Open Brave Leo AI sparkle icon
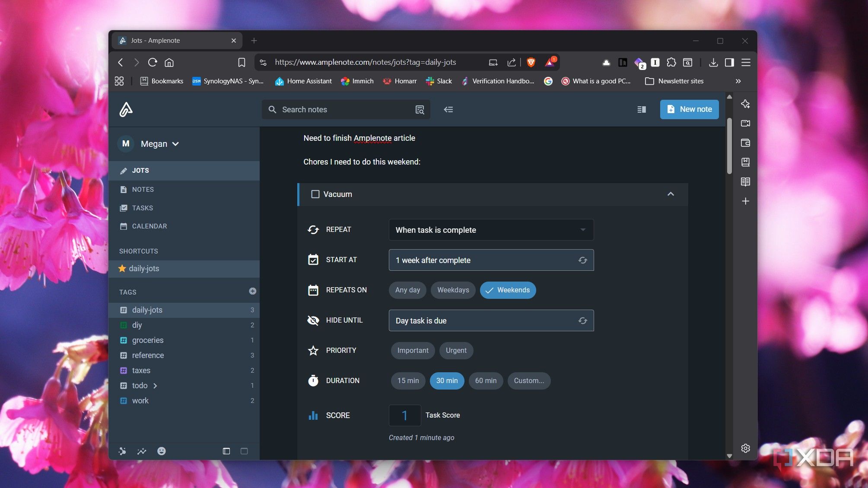 [745, 104]
